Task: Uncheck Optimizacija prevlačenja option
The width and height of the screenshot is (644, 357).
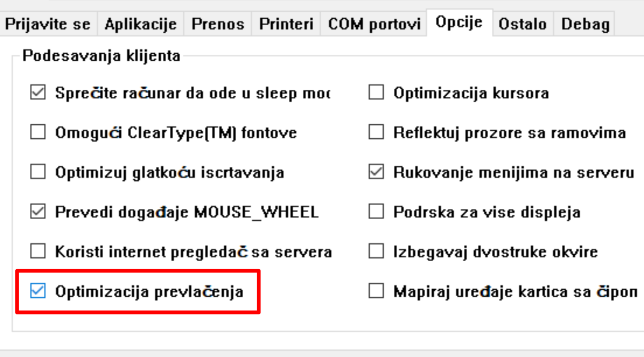Action: point(38,292)
